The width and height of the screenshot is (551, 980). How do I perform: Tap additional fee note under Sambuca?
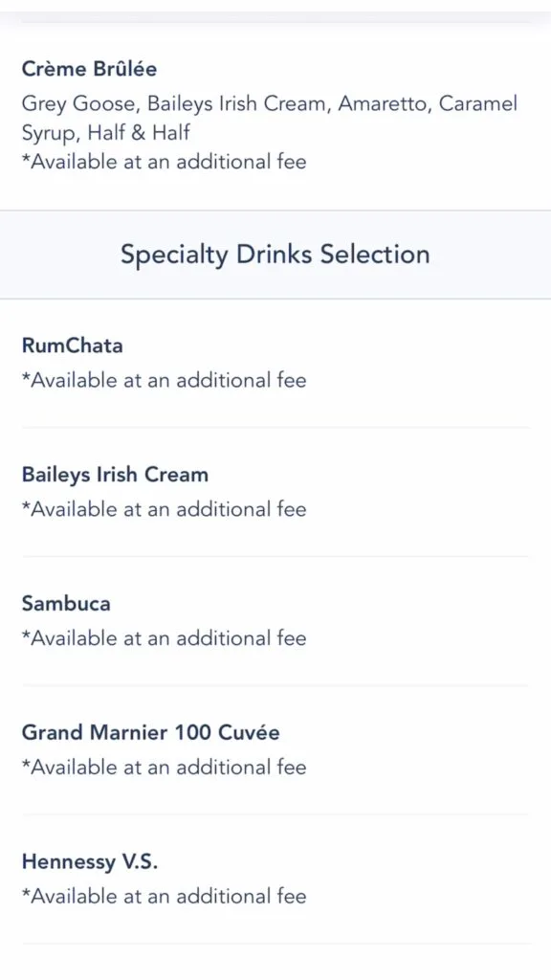click(x=165, y=637)
